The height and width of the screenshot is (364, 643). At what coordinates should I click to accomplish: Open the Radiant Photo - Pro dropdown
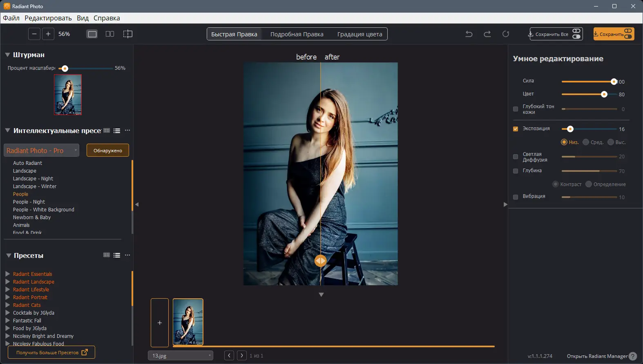point(42,151)
